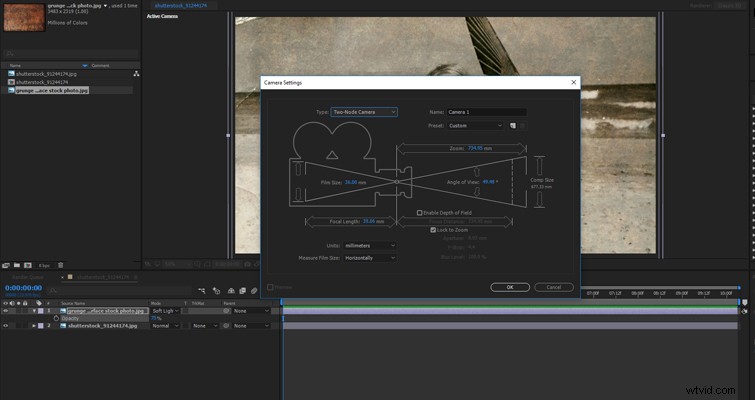The height and width of the screenshot is (400, 755).
Task: Click the blue sort arrow in Project header
Action: pyautogui.click(x=85, y=65)
